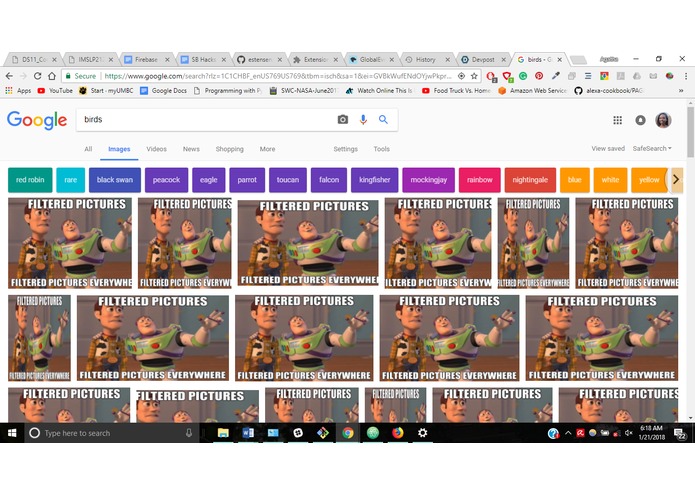
Task: Open the Amazon Web Service bookmark
Action: [532, 90]
